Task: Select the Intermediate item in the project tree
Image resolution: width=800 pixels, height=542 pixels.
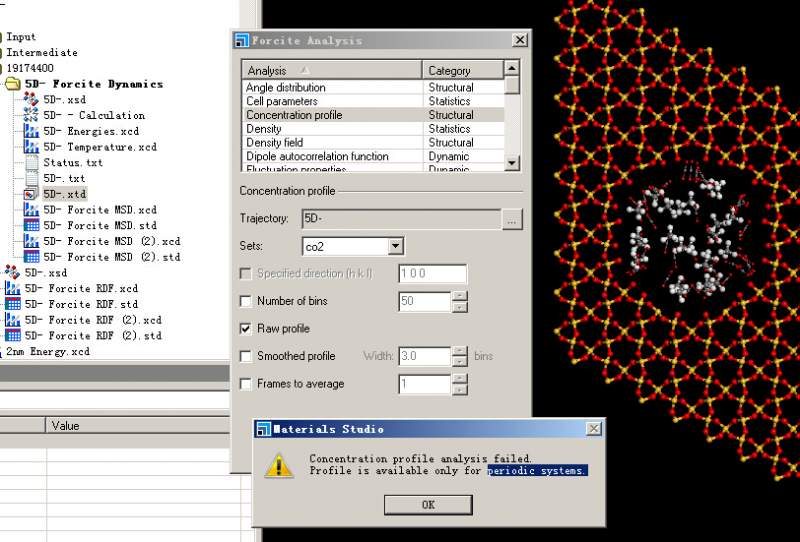Action: click(x=42, y=53)
